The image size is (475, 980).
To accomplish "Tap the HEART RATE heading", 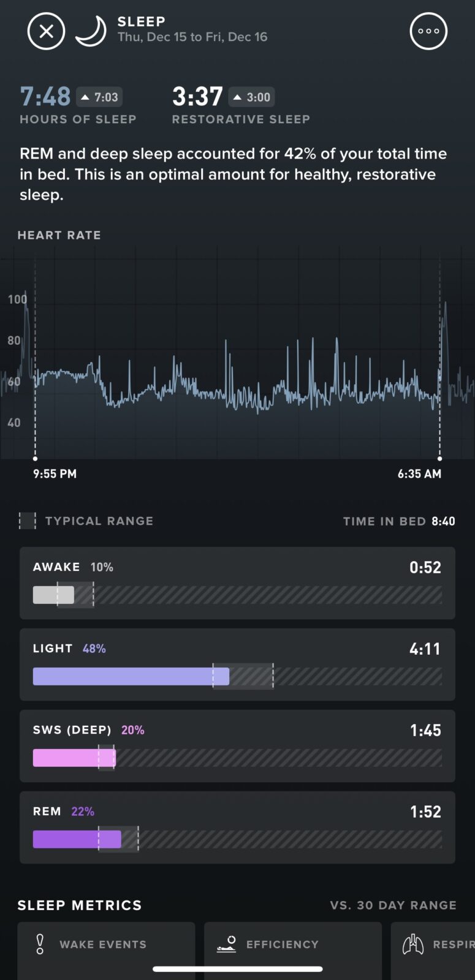I will tap(59, 235).
